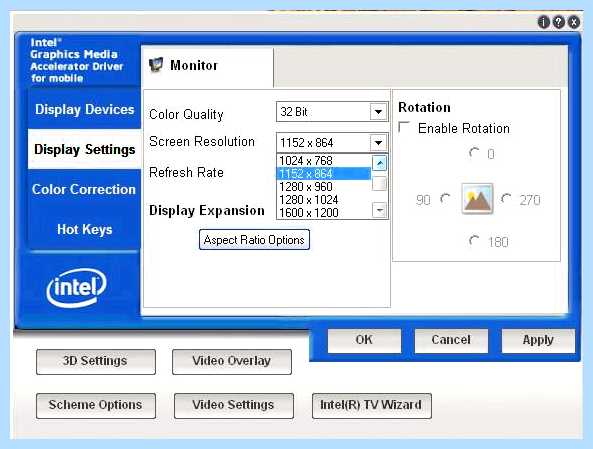
Task: Choose 1280 x 1024 from the resolution list
Action: point(323,199)
